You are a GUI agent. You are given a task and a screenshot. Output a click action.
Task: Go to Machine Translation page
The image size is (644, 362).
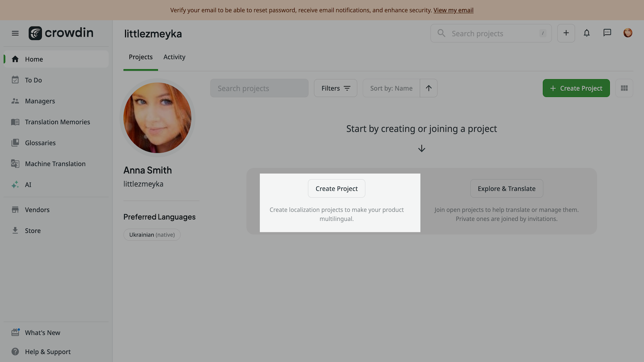[55, 164]
